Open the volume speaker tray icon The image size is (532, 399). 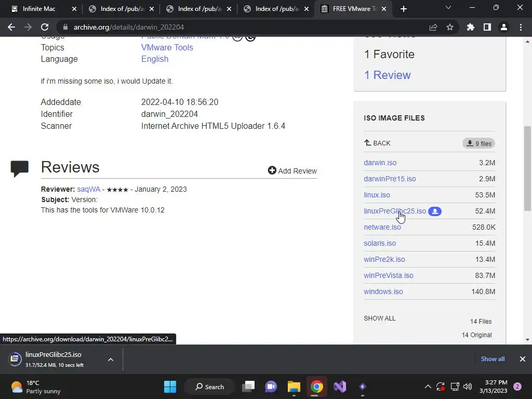(468, 387)
